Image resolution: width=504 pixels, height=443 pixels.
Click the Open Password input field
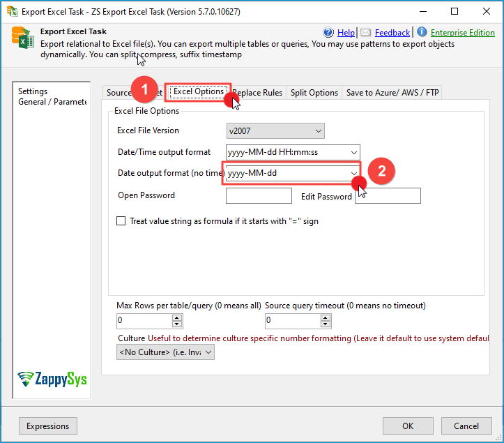pos(259,195)
